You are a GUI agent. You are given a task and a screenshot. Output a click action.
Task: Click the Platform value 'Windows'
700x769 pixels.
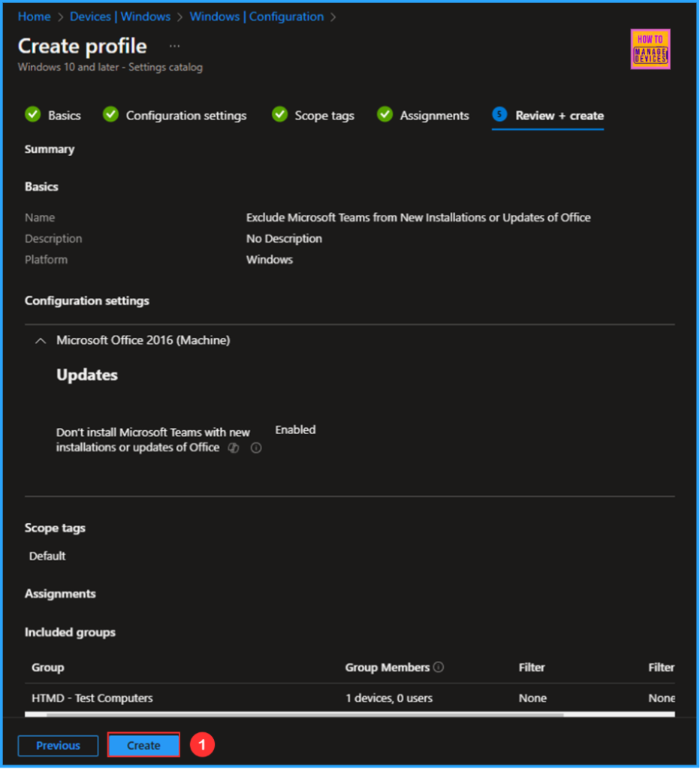270,260
